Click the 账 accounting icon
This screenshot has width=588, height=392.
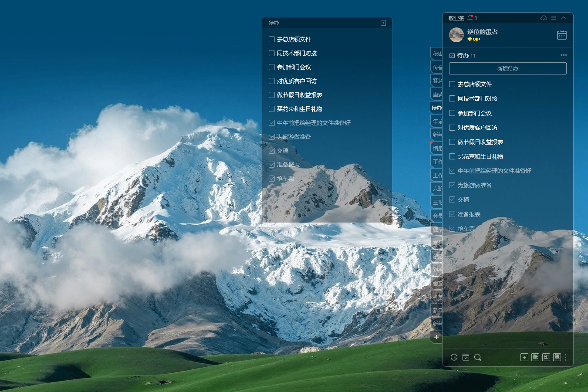tap(535, 357)
